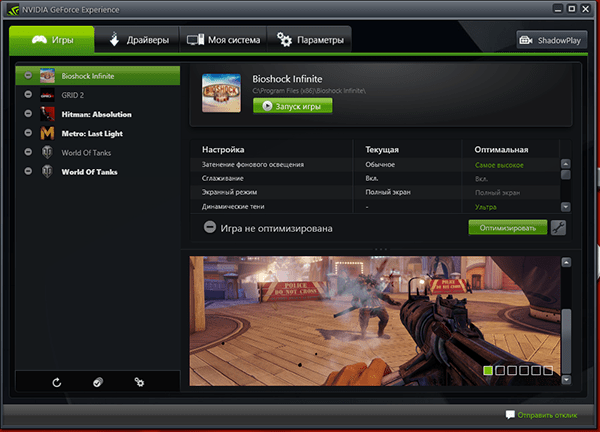Select the second screenshot indicator square
This screenshot has width=600, height=432.
click(500, 370)
